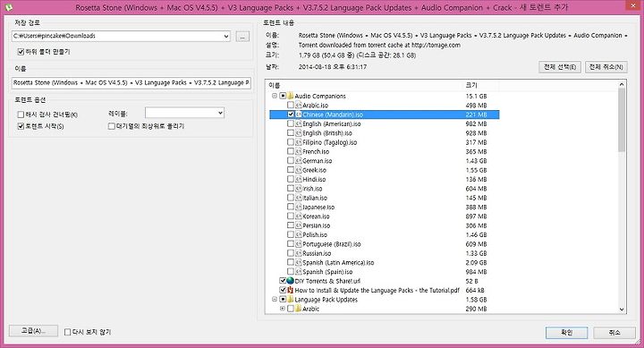The image size is (644, 348).
Task: Click the uTorrent icon in title bar
Action: coord(8,7)
